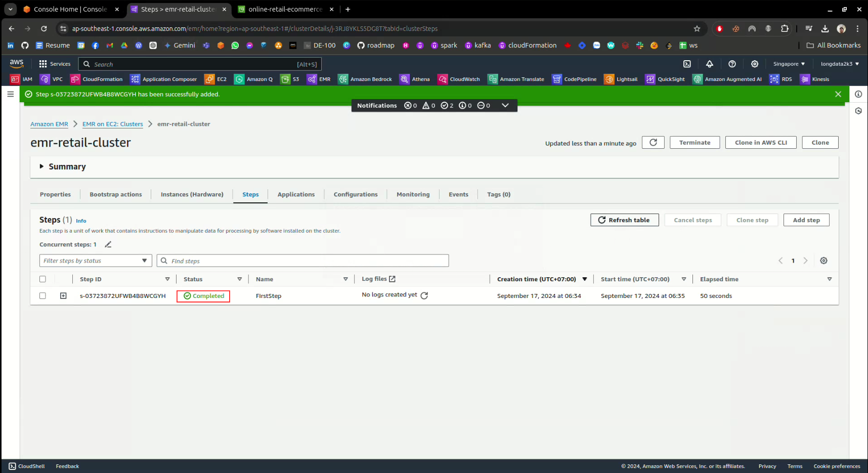This screenshot has width=868, height=473.
Task: Switch to the Monitoring tab
Action: 413,194
